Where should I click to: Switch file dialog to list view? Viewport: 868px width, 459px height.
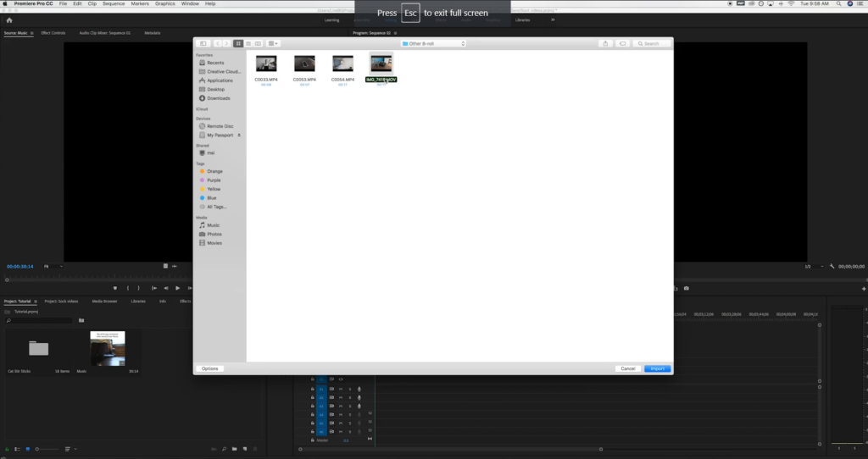point(248,43)
